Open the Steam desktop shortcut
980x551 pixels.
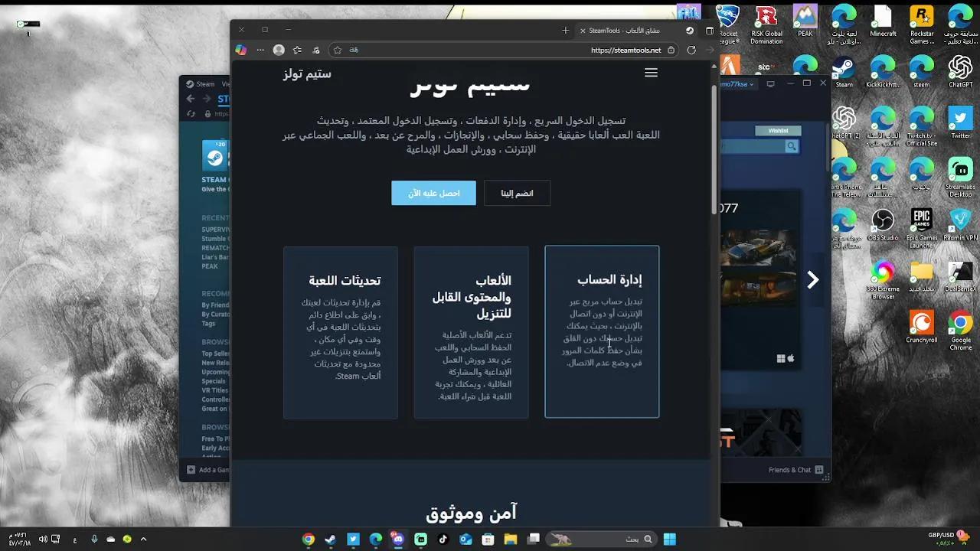pyautogui.click(x=844, y=72)
